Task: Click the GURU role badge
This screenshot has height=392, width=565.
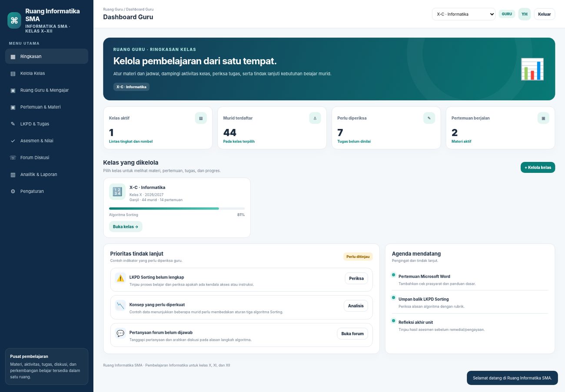Action: pos(507,14)
